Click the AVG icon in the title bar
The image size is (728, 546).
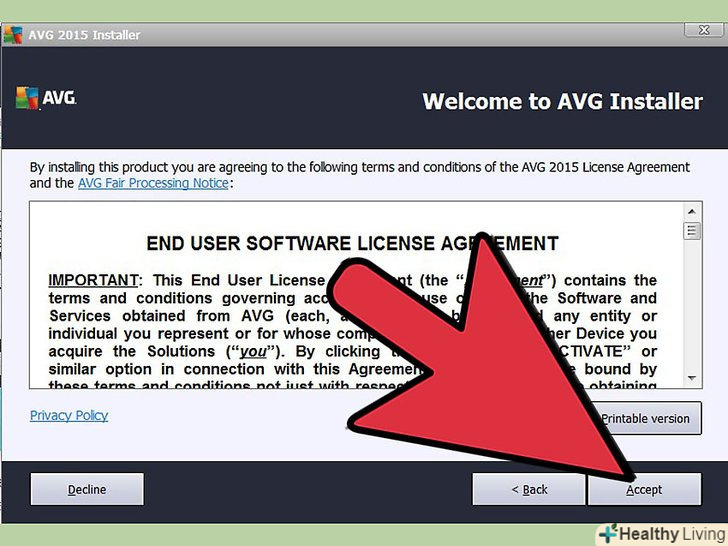13,35
